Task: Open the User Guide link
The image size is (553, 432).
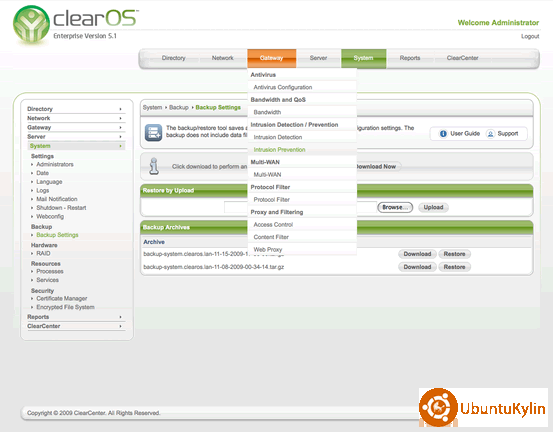Action: click(465, 134)
